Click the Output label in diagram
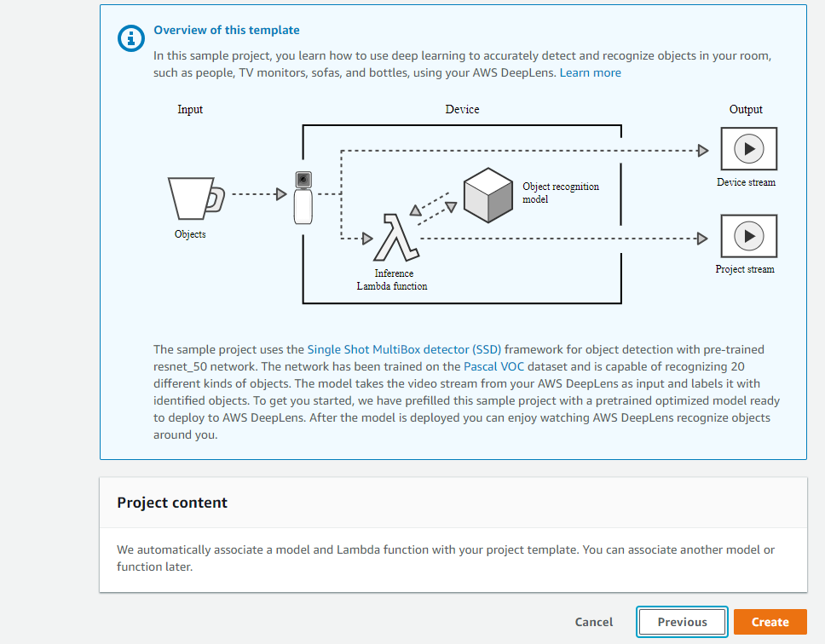 (x=746, y=110)
